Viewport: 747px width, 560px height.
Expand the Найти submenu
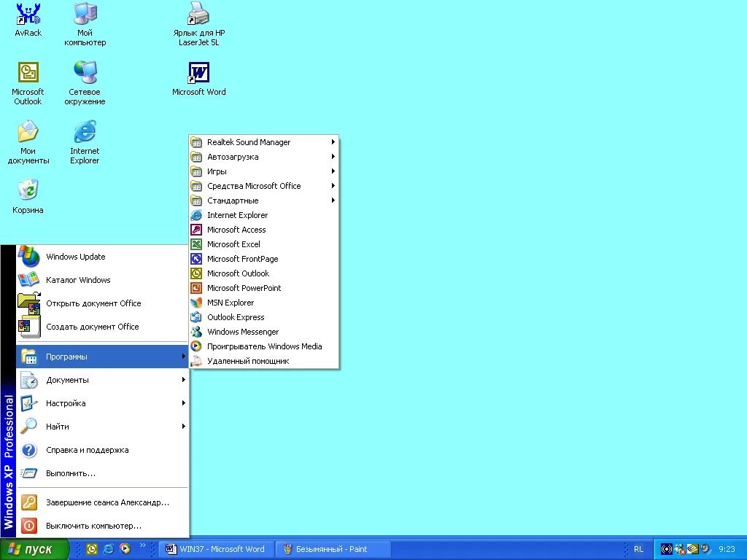[x=102, y=427]
